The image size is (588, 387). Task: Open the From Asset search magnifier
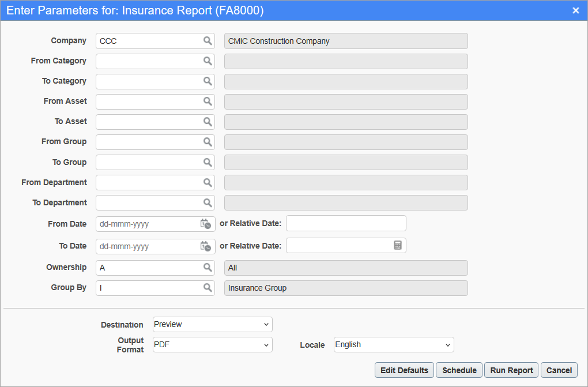(x=207, y=102)
